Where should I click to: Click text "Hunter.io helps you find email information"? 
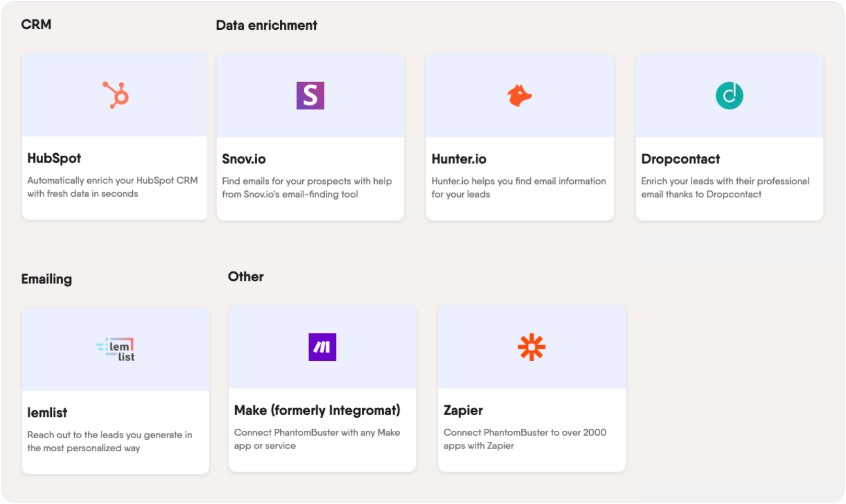coord(519,181)
